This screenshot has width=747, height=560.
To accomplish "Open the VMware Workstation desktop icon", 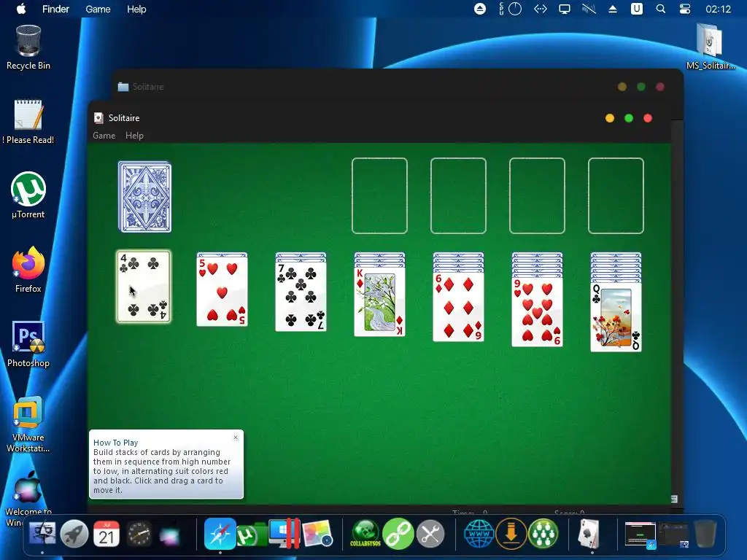I will point(28,424).
